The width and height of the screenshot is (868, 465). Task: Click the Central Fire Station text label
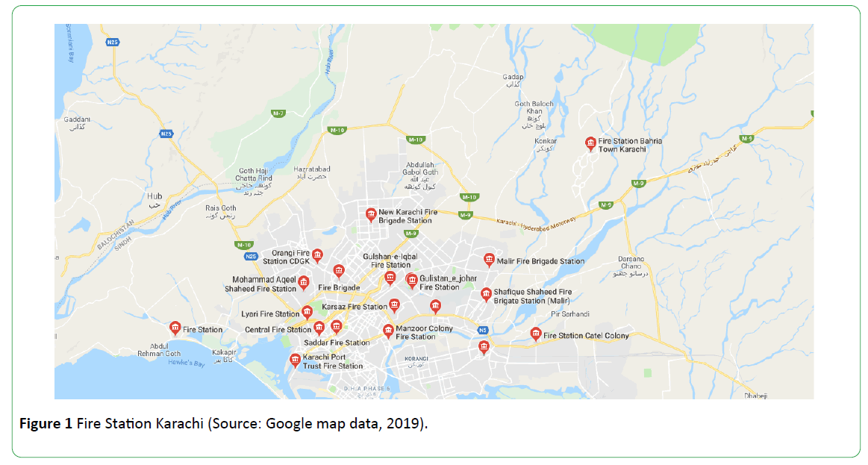[x=278, y=330]
